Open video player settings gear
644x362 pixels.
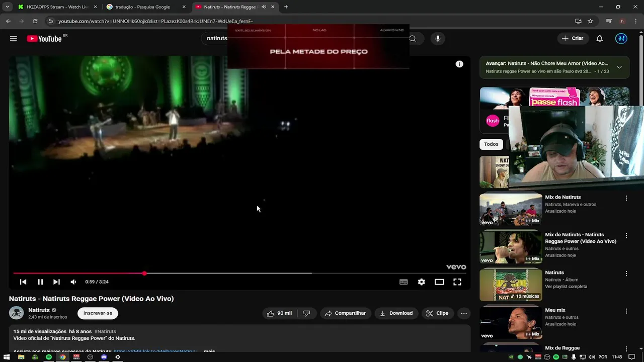422,282
